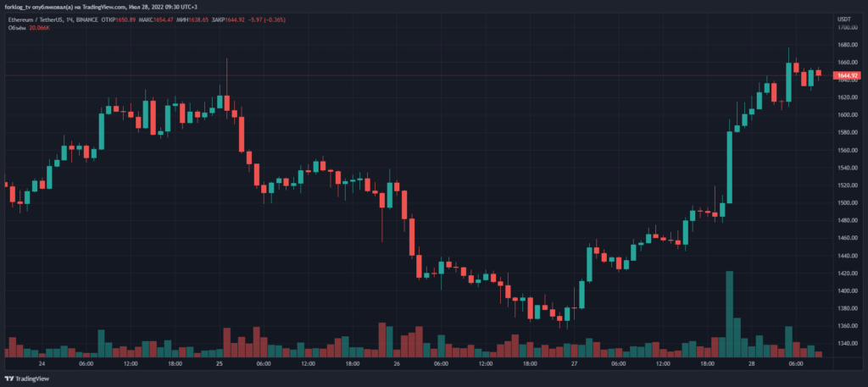
Task: Click the Объём volume indicator label
Action: 17,27
